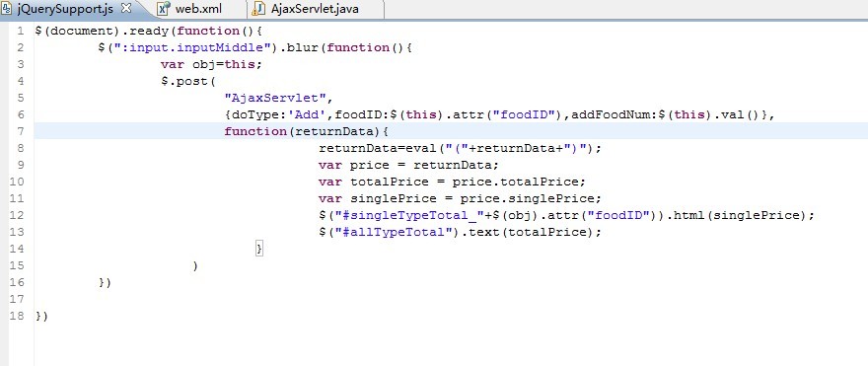The height and width of the screenshot is (366, 868).
Task: Switch to the web.xml tab
Action: coord(198,9)
